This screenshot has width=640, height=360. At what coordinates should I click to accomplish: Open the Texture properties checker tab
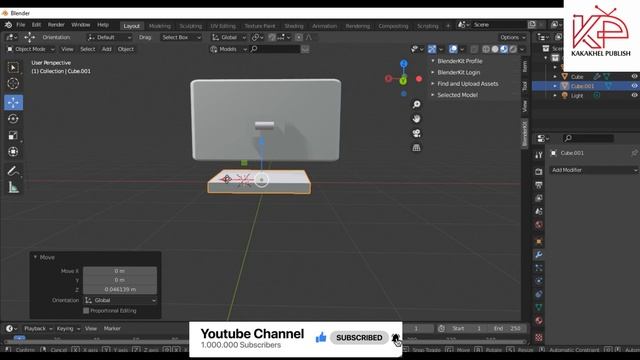click(x=539, y=337)
